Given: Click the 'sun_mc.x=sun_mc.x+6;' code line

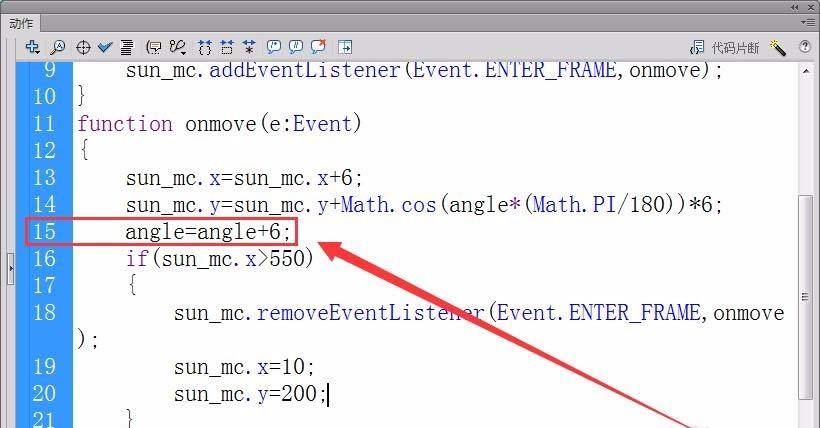Looking at the screenshot, I should click(x=244, y=178).
